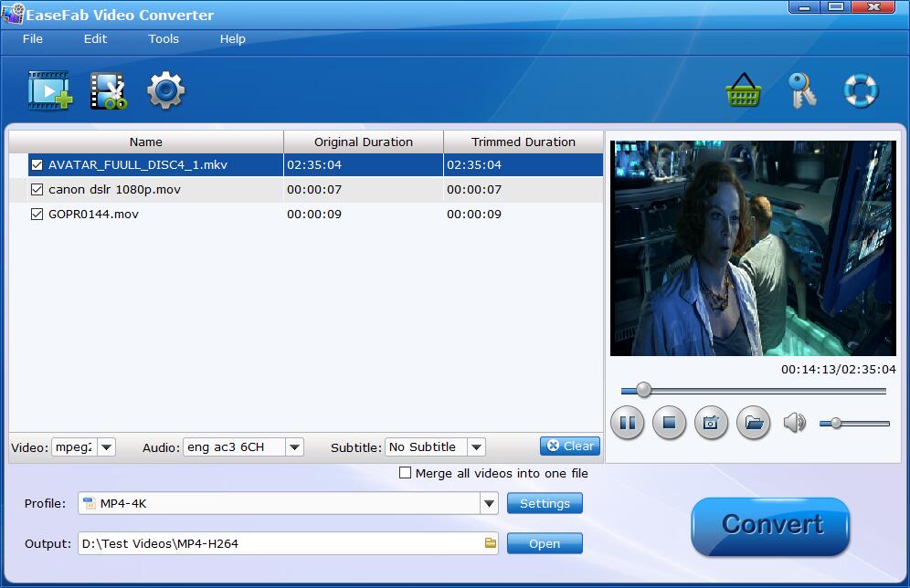910x588 pixels.
Task: Open the video edit scissors tool
Action: click(x=109, y=91)
